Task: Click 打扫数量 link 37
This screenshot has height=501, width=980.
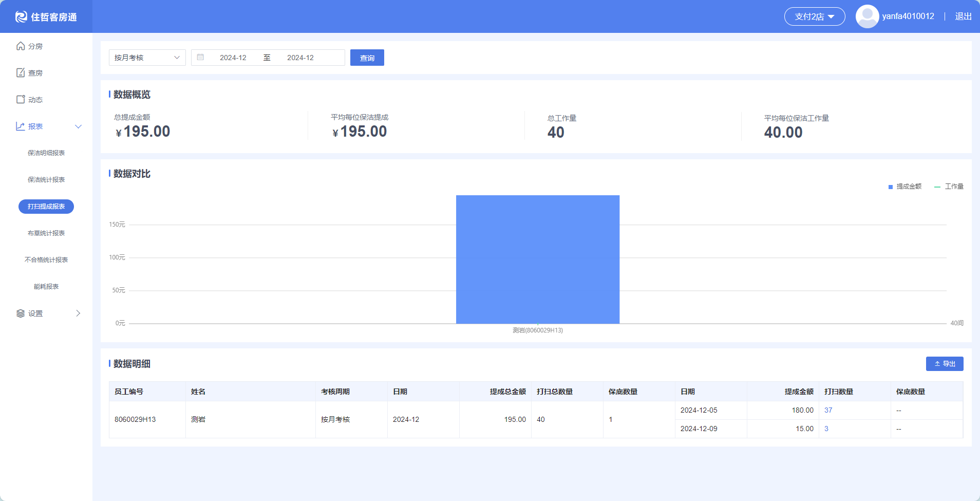Action: [x=828, y=410]
